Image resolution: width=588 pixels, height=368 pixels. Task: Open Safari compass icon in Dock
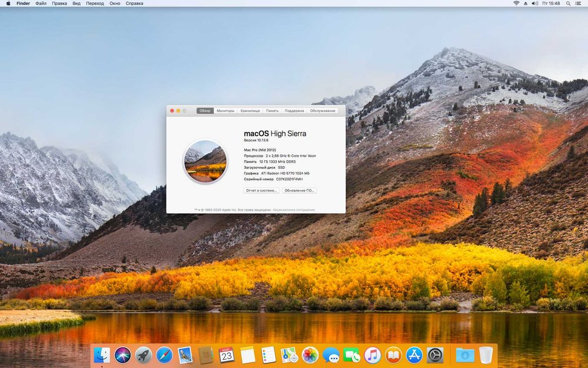pyautogui.click(x=164, y=355)
